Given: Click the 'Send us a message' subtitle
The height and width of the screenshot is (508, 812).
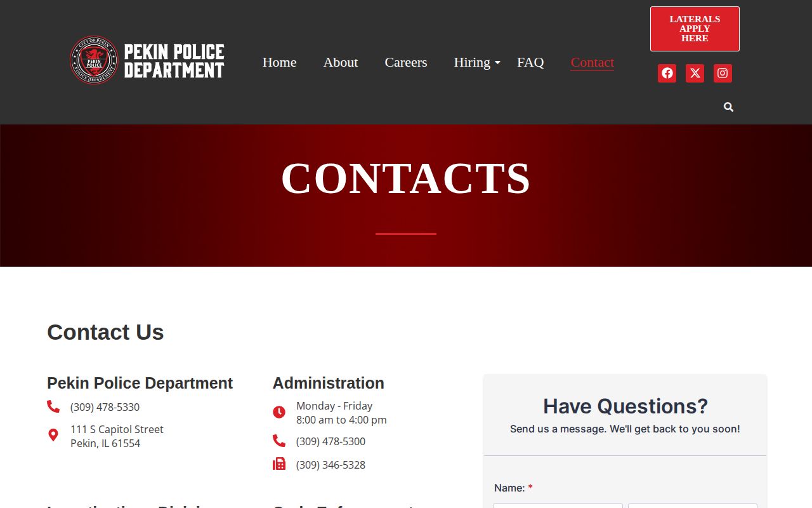Looking at the screenshot, I should pyautogui.click(x=625, y=429).
